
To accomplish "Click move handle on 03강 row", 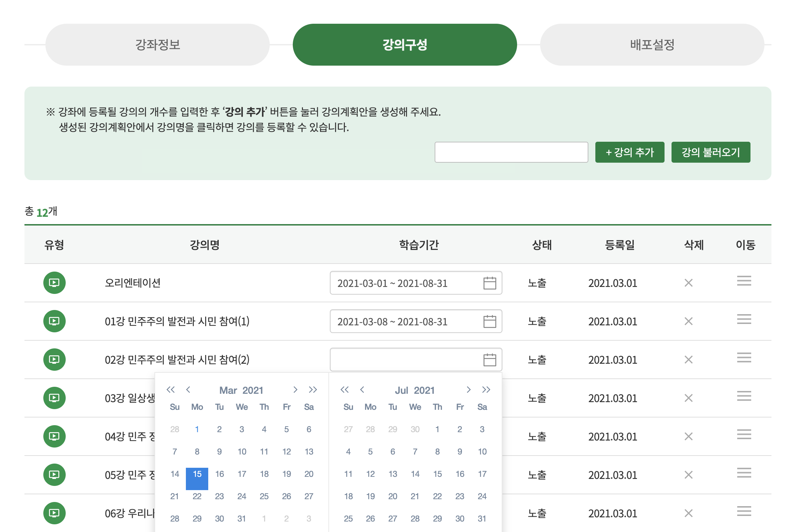I will [744, 396].
